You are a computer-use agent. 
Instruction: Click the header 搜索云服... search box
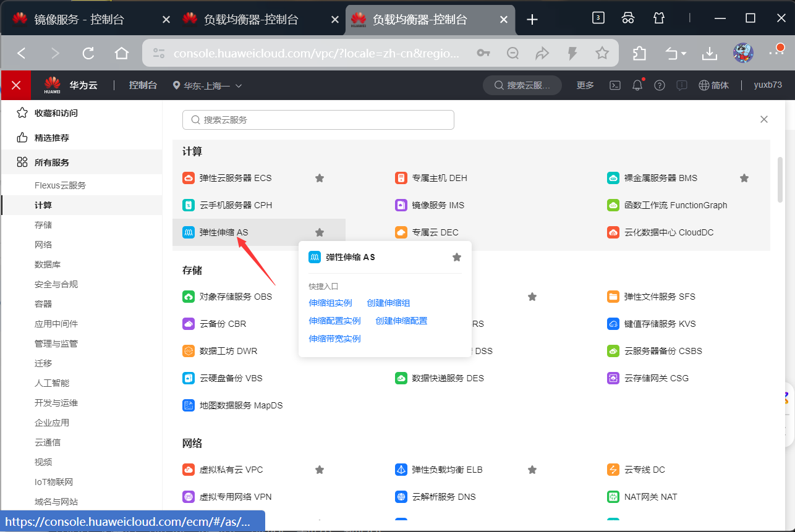(522, 85)
